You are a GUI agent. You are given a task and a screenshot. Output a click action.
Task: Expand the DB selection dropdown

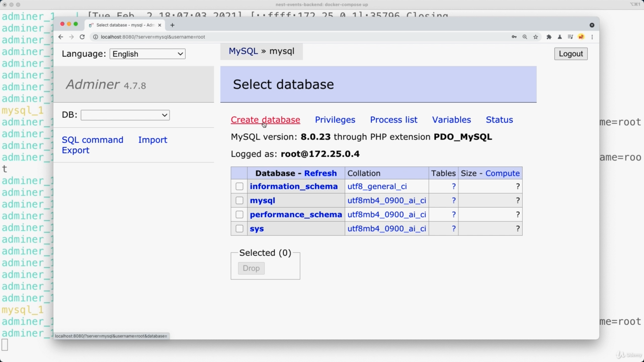coord(125,115)
